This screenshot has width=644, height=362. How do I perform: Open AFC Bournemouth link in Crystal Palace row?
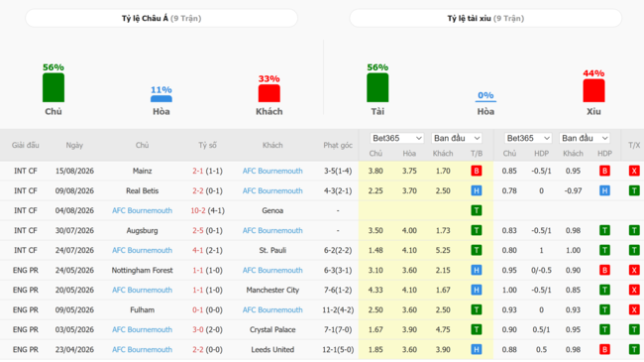coord(142,329)
